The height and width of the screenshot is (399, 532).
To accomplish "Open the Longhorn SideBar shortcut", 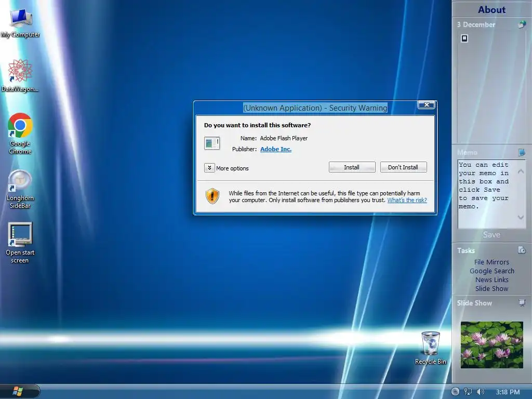I will point(20,189).
